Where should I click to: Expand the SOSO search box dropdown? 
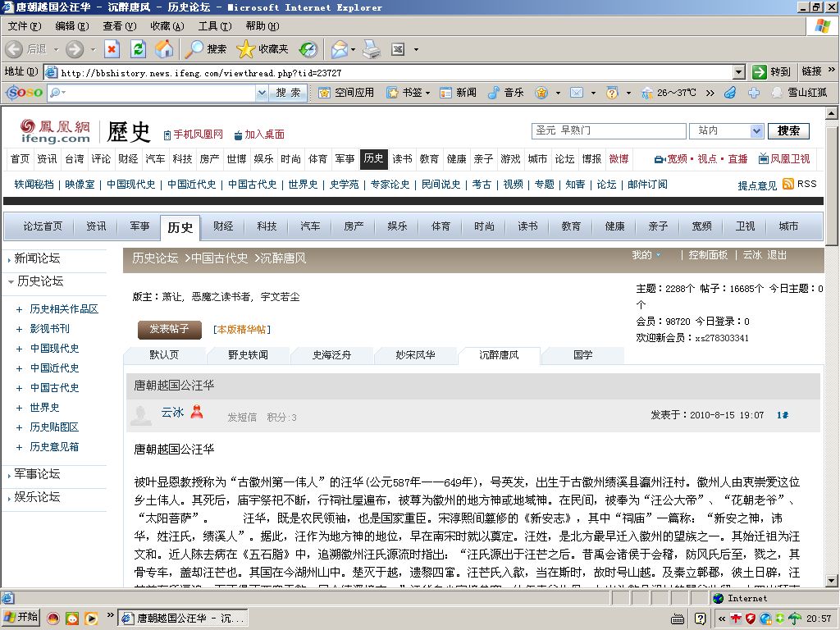(262, 92)
